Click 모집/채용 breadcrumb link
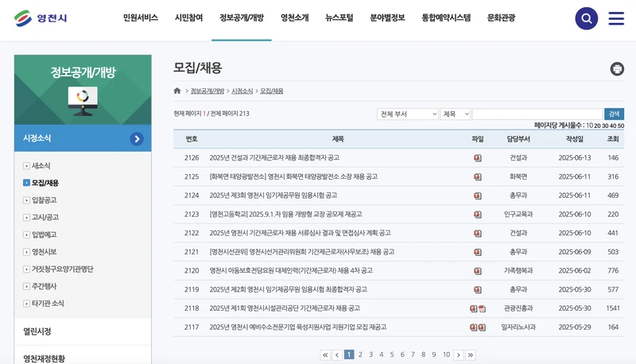 pyautogui.click(x=272, y=91)
